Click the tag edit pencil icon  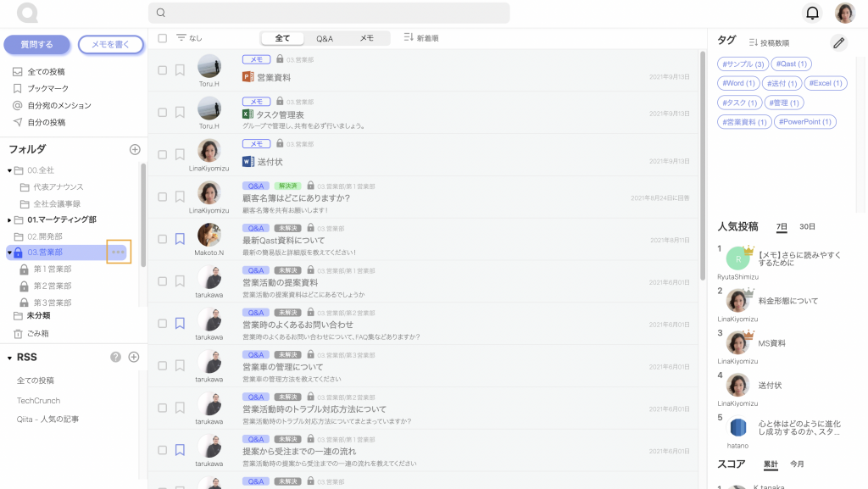click(x=838, y=42)
